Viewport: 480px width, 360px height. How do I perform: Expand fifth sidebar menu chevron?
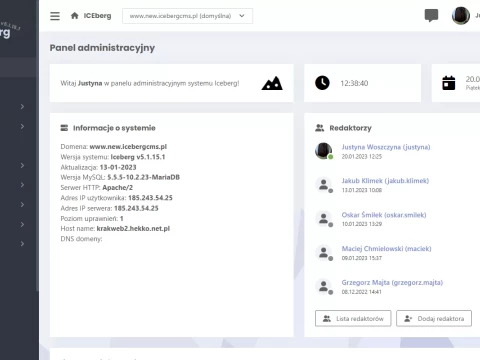point(22,205)
